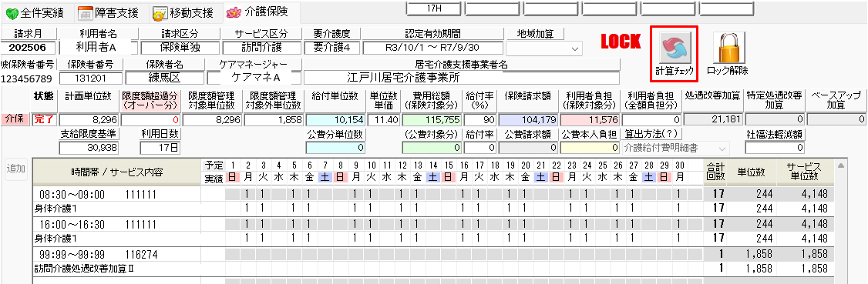868x284 pixels.
Task: Click the 要介護度 field 要介護4
Action: (331, 48)
